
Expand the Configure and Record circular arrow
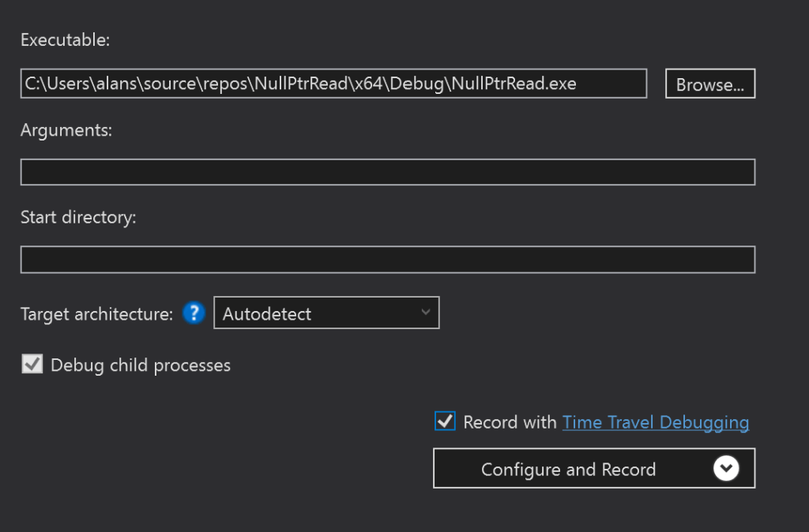tap(725, 469)
